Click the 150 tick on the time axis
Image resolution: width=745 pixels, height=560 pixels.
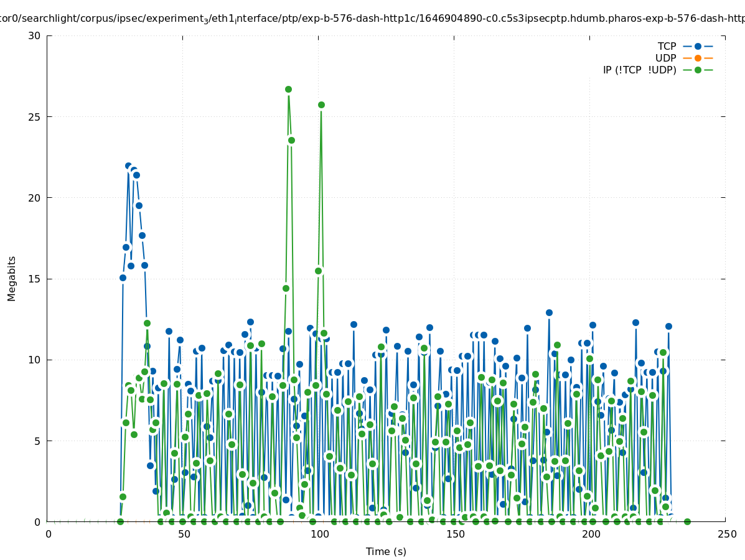[455, 534]
